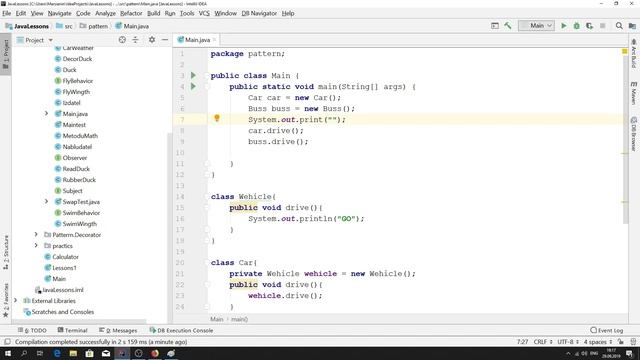Start debugging with the bug icon

pos(576,26)
